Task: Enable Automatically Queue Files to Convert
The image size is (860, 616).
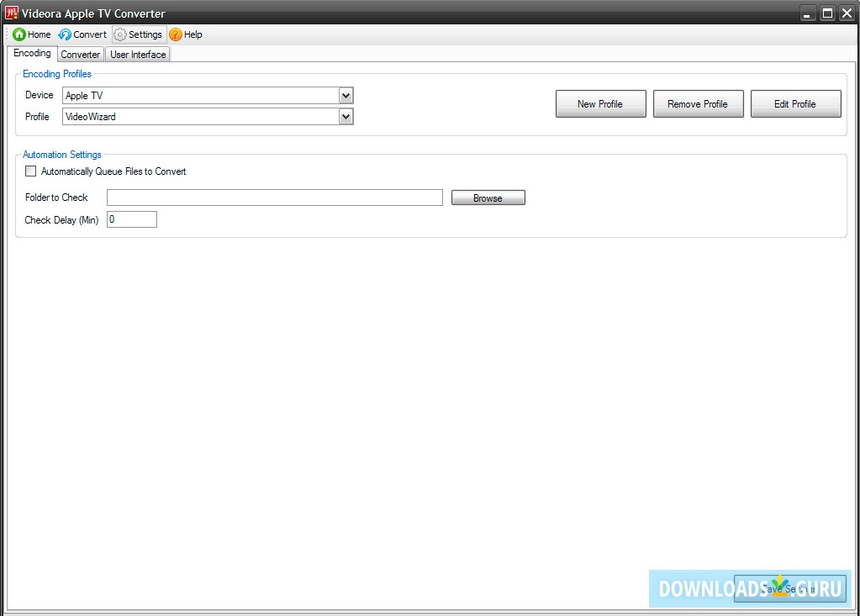Action: pyautogui.click(x=31, y=171)
